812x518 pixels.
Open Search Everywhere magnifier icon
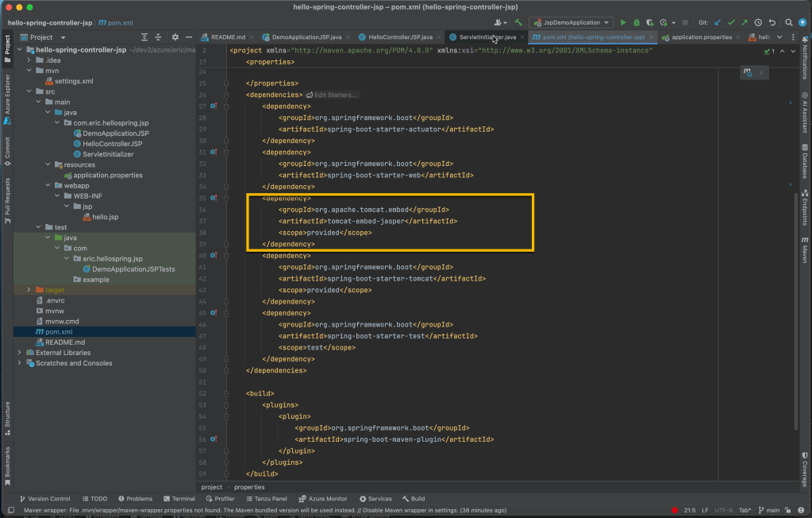click(790, 23)
